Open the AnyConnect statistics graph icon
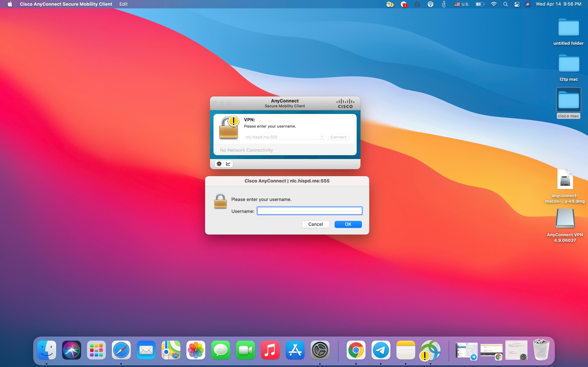588x367 pixels. coord(228,164)
